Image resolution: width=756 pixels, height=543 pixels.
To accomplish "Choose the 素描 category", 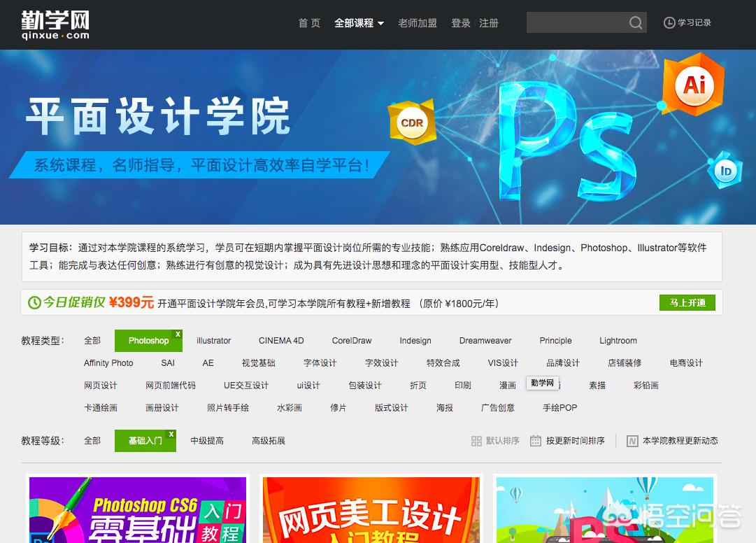I will (597, 386).
